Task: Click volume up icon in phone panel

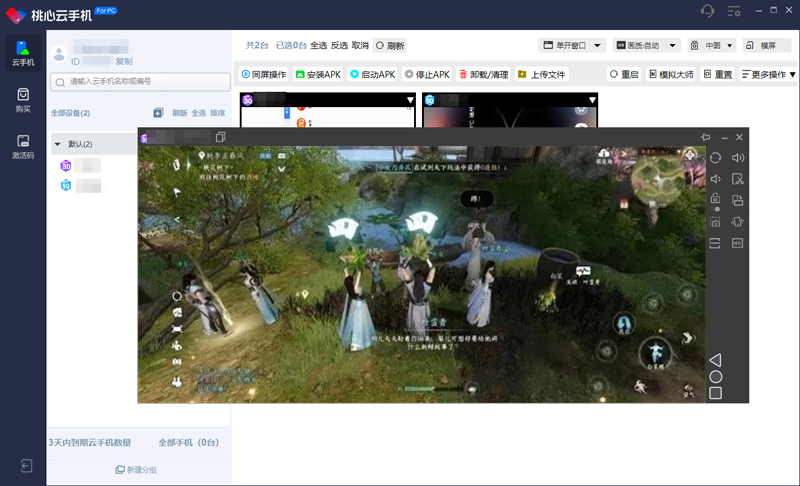Action: (x=738, y=158)
